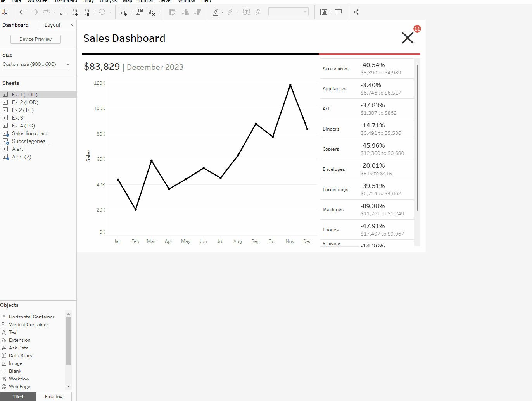Select the Sales line chart sheet
Image resolution: width=532 pixels, height=401 pixels.
tap(29, 133)
